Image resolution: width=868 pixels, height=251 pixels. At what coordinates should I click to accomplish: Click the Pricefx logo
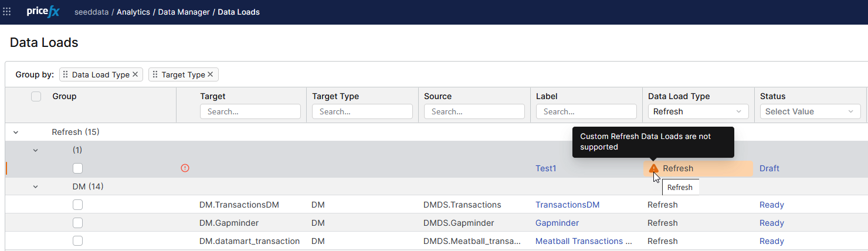43,12
